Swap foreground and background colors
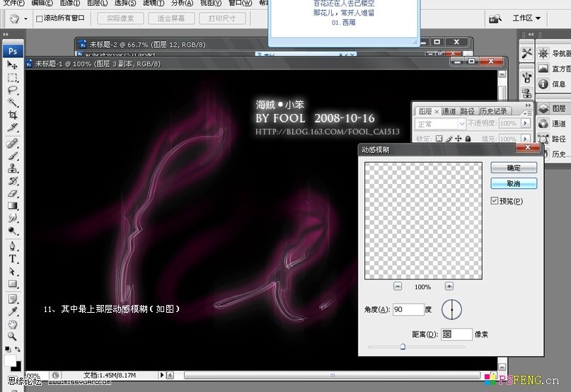The width and height of the screenshot is (571, 392). tap(18, 349)
